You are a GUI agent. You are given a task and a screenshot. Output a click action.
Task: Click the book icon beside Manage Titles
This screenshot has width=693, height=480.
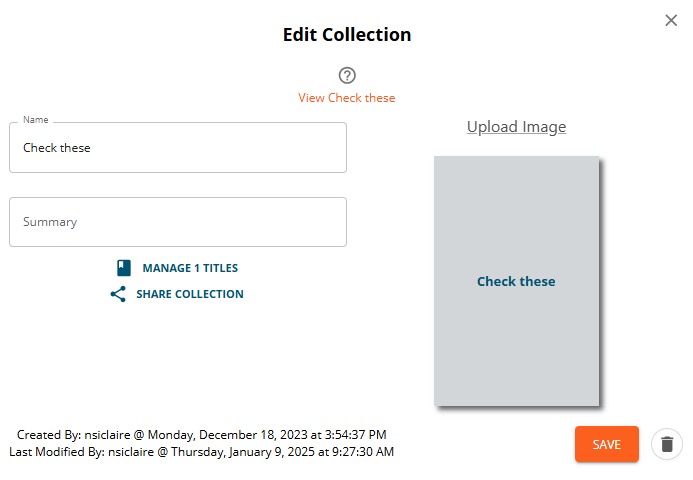(x=124, y=268)
